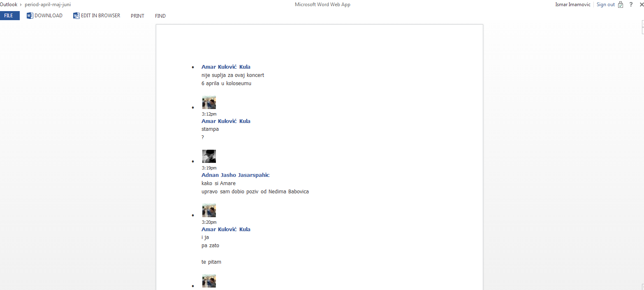Close the viewer with the X icon

(641, 5)
